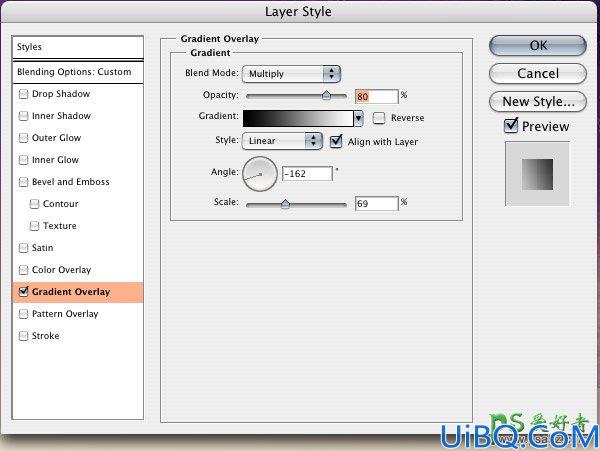Enable the Outer Glow checkbox
The width and height of the screenshot is (600, 451).
coord(23,138)
